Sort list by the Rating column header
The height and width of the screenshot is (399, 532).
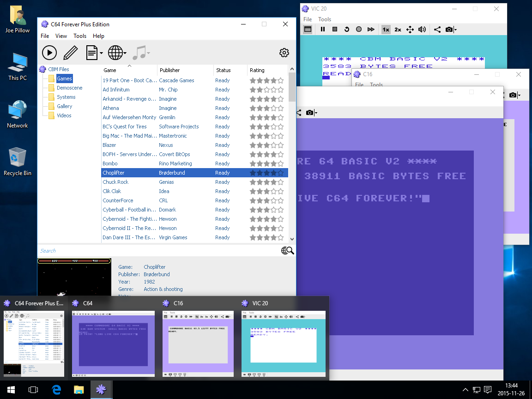pyautogui.click(x=267, y=70)
